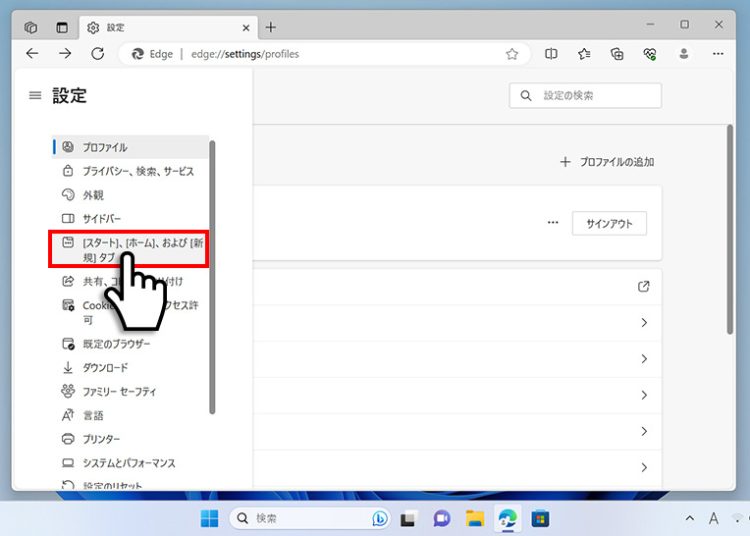This screenshot has height=536, width=750.
Task: Click the taskbar 検索 box
Action: (310, 518)
